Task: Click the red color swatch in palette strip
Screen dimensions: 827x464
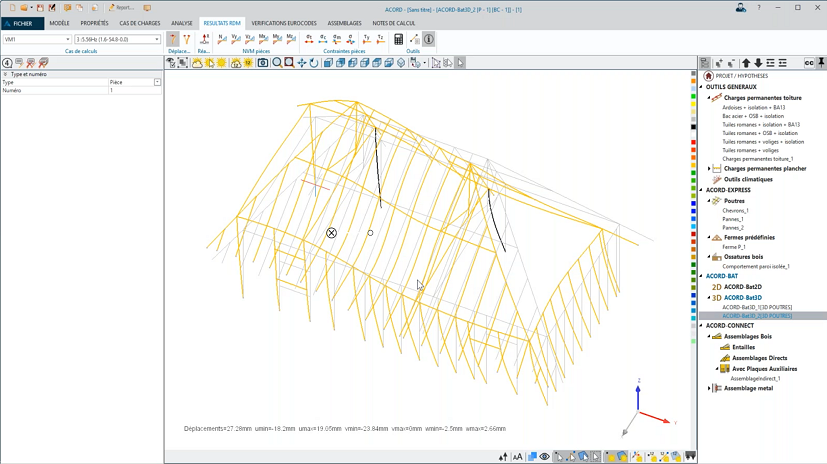Action: pos(693,140)
